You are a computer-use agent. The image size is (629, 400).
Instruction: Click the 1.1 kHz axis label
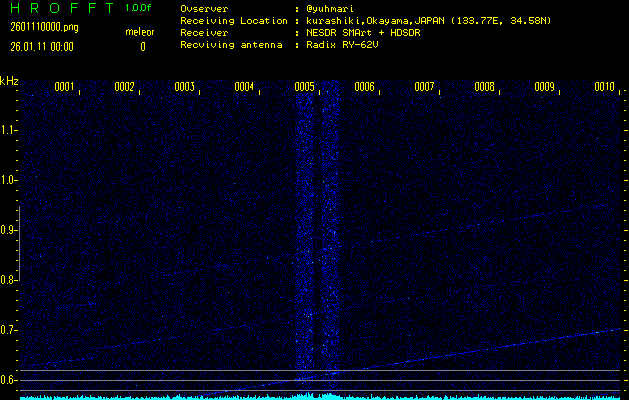pyautogui.click(x=9, y=130)
